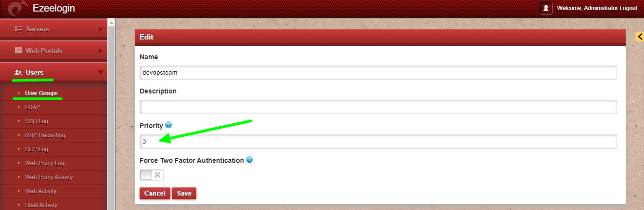
Task: Focus the Priority input field
Action: [378, 142]
